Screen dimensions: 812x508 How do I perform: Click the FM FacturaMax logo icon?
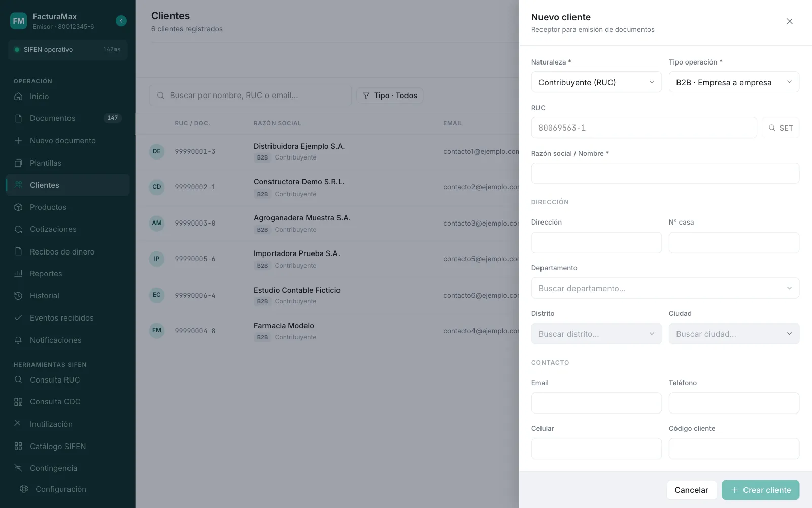tap(19, 21)
